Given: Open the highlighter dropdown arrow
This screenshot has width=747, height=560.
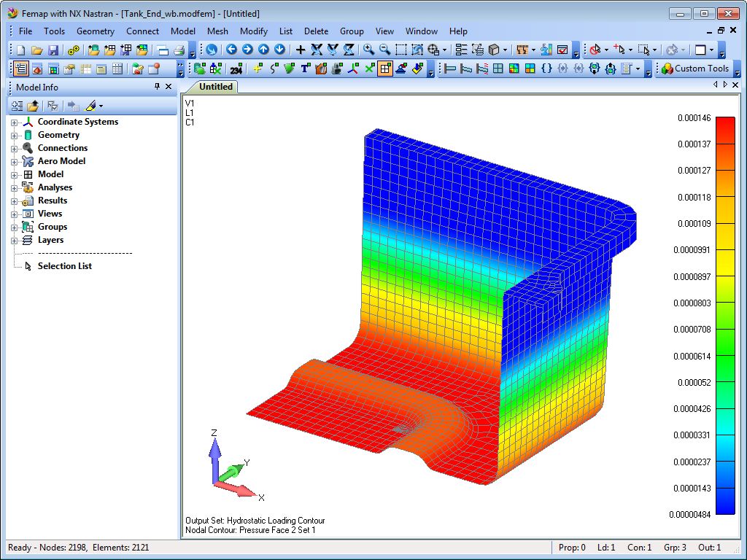Looking at the screenshot, I should point(101,106).
